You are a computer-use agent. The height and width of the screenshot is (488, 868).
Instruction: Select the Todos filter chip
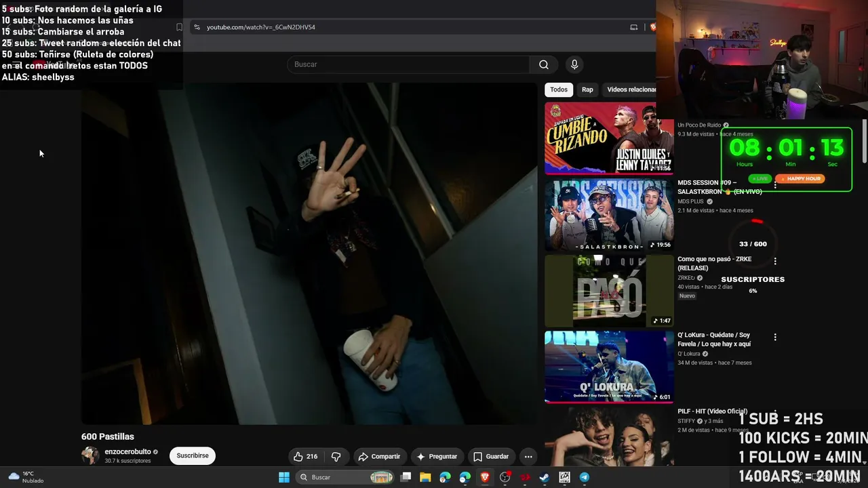click(x=559, y=89)
